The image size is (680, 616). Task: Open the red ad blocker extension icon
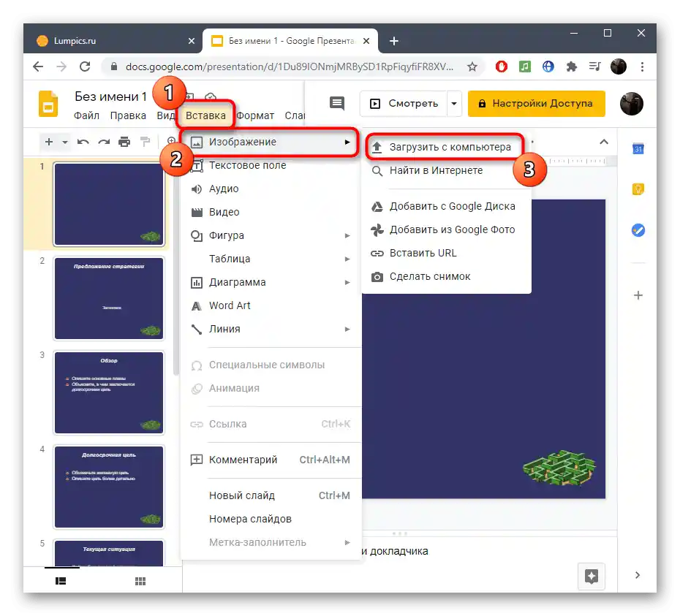[x=502, y=66]
